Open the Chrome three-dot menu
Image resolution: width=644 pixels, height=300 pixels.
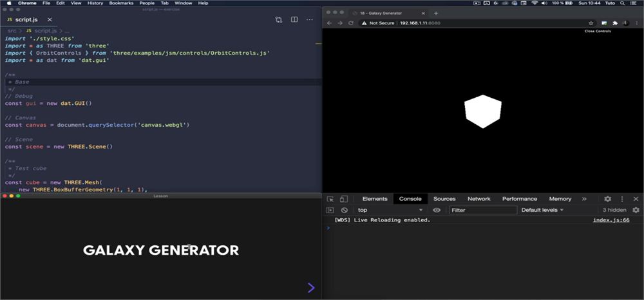(x=636, y=23)
